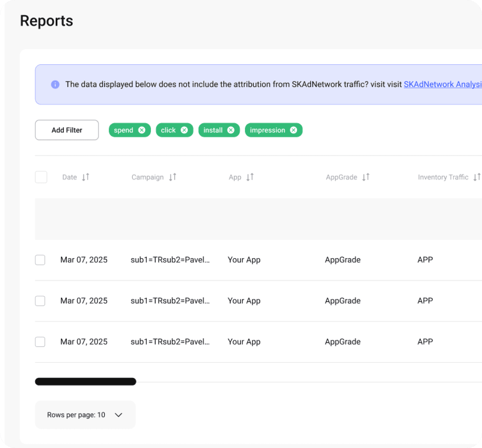Click the App column header label
The width and height of the screenshot is (482, 448).
coord(235,177)
